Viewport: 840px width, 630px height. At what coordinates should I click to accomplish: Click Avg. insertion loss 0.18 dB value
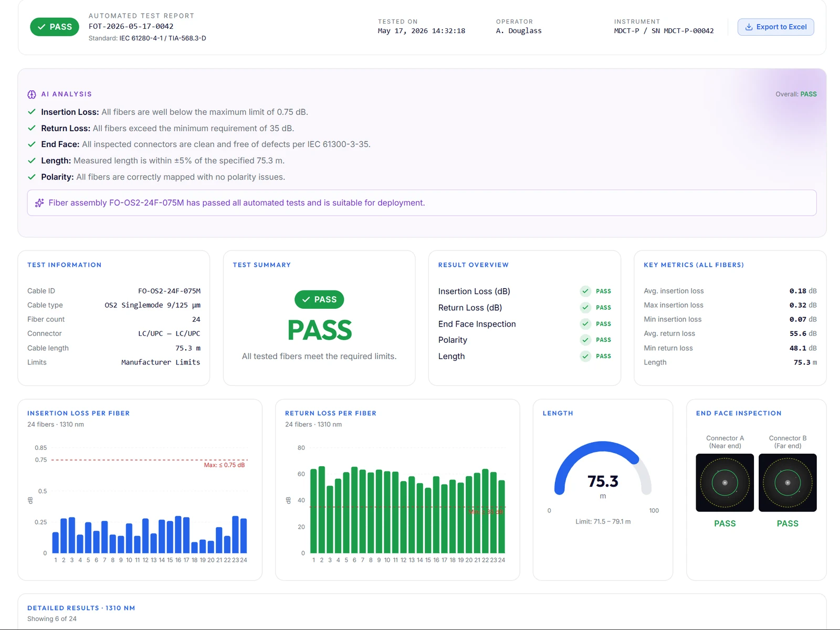[x=803, y=291]
